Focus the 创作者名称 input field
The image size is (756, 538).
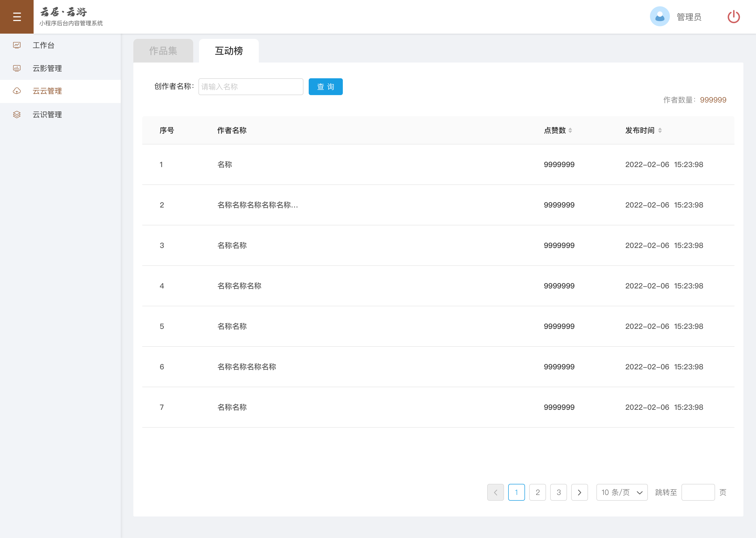[x=251, y=87]
